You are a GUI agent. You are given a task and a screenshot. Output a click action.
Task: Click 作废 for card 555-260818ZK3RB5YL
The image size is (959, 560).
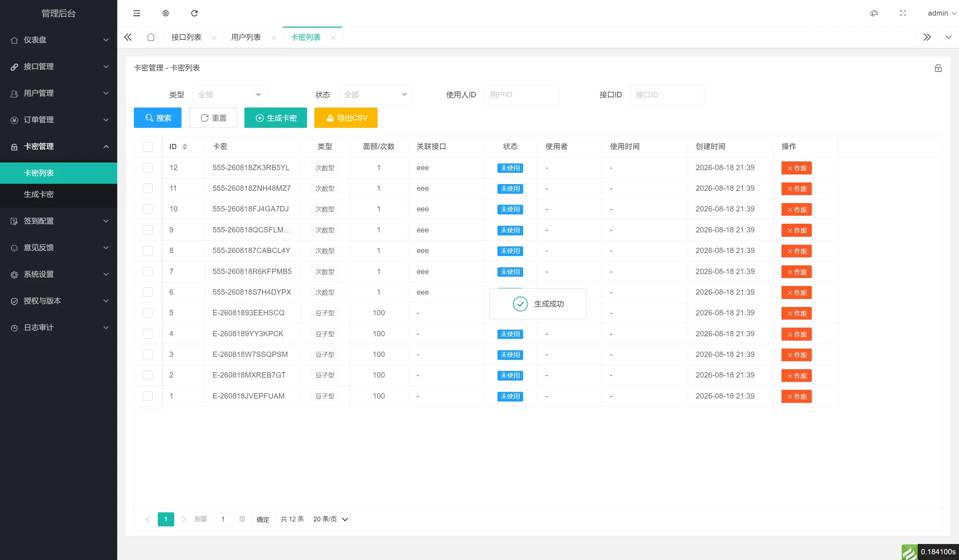[x=797, y=168]
